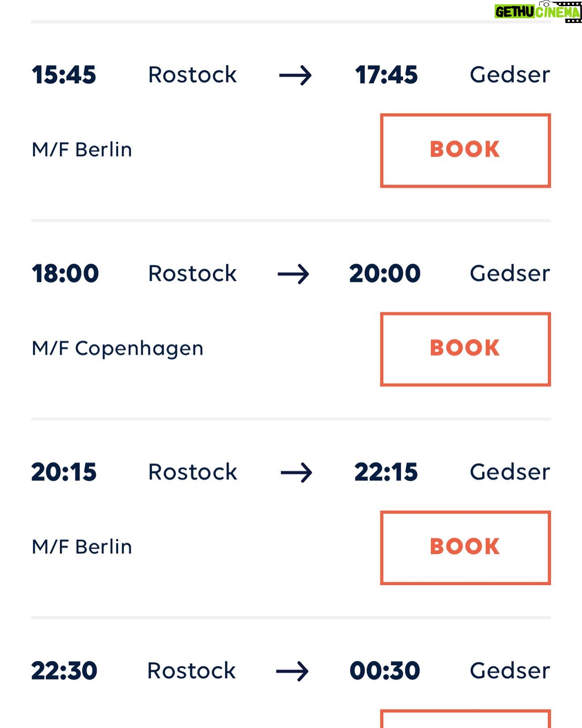Book the 20:15 M/F Berlin departure
The height and width of the screenshot is (728, 582).
(x=465, y=548)
